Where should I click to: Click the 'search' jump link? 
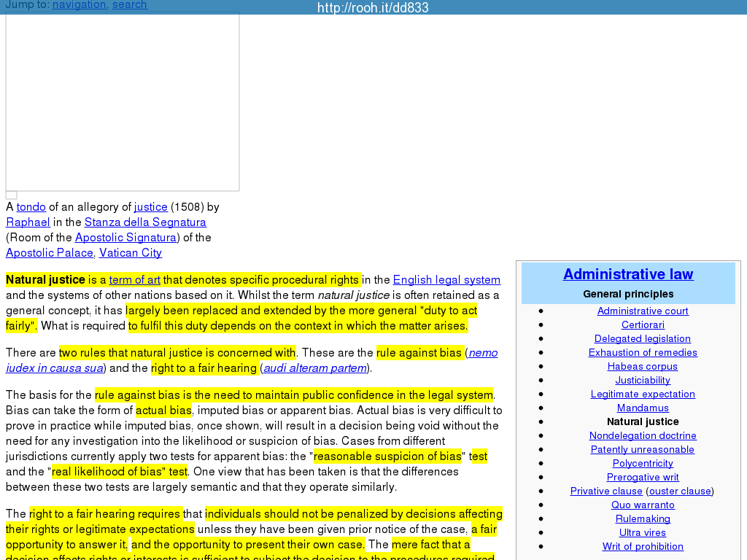pos(129,5)
